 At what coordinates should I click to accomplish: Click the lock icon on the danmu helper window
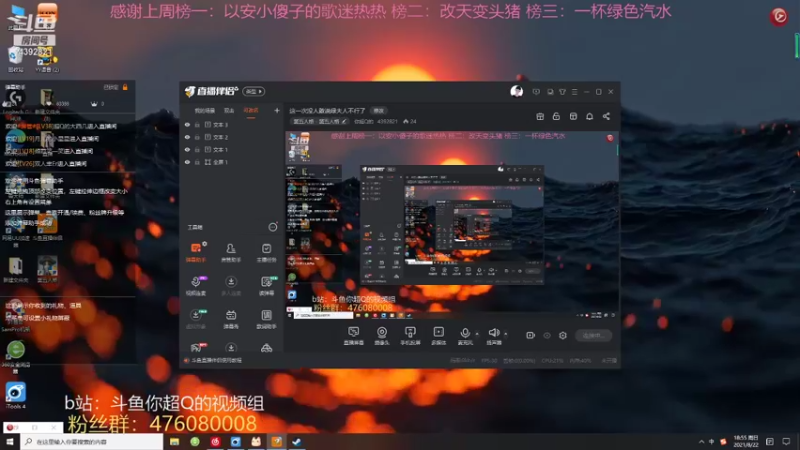point(125,87)
